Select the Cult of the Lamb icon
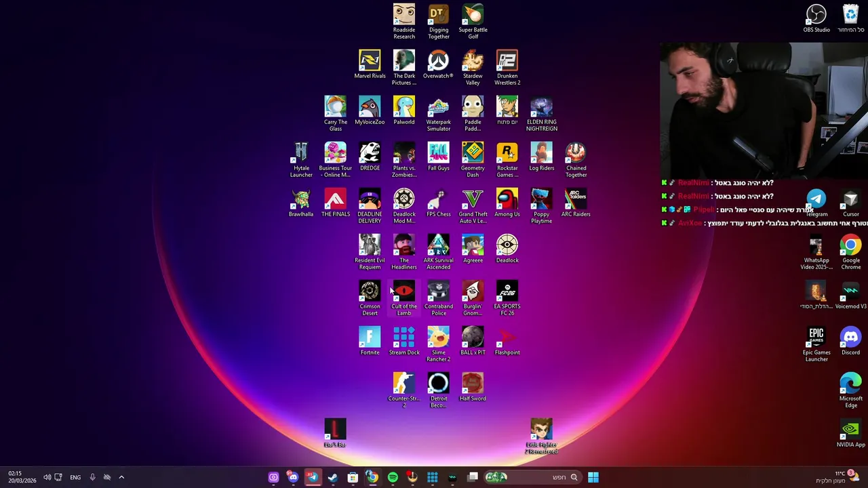The width and height of the screenshot is (868, 488). click(x=404, y=298)
